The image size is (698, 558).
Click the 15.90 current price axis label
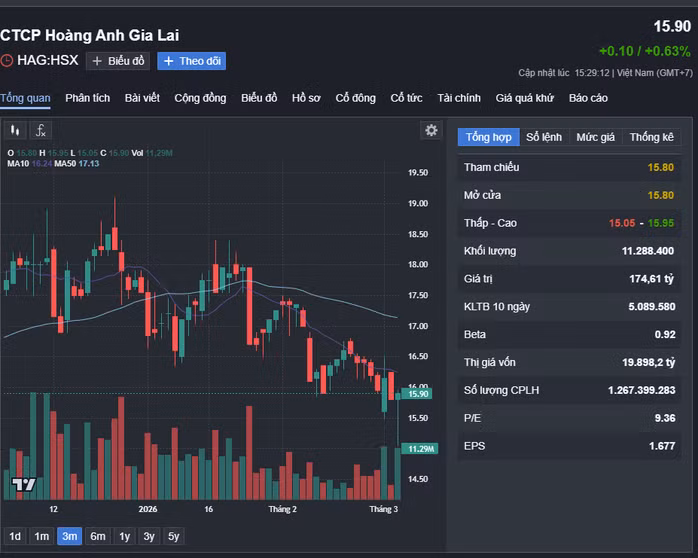[418, 394]
